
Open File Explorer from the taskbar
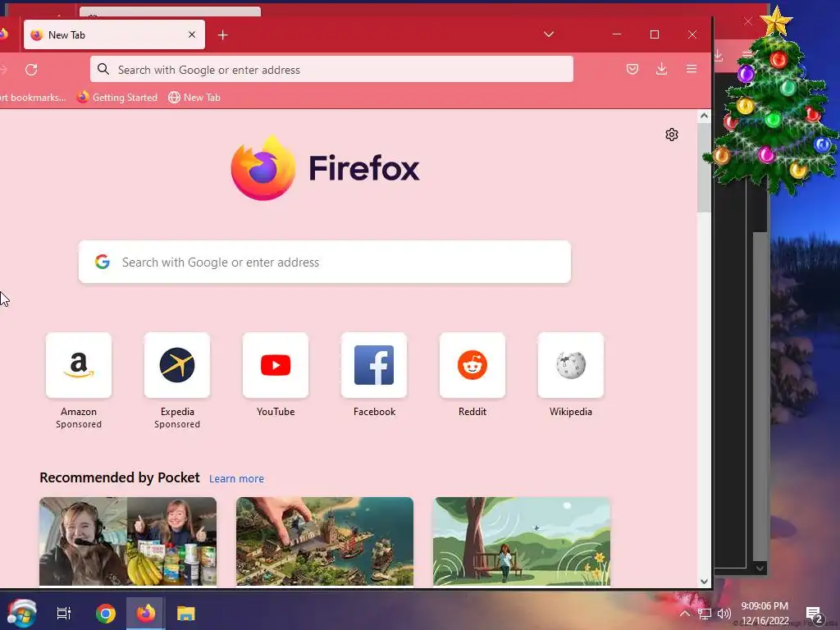(x=186, y=614)
